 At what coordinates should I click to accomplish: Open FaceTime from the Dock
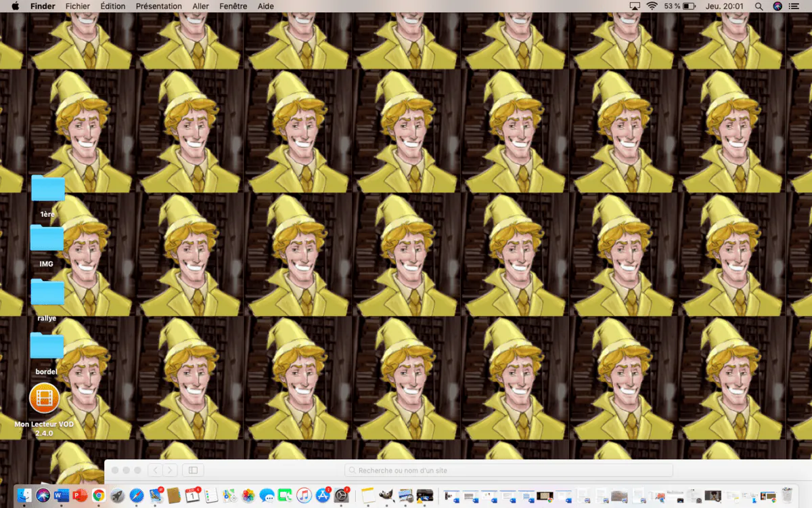[x=285, y=496]
